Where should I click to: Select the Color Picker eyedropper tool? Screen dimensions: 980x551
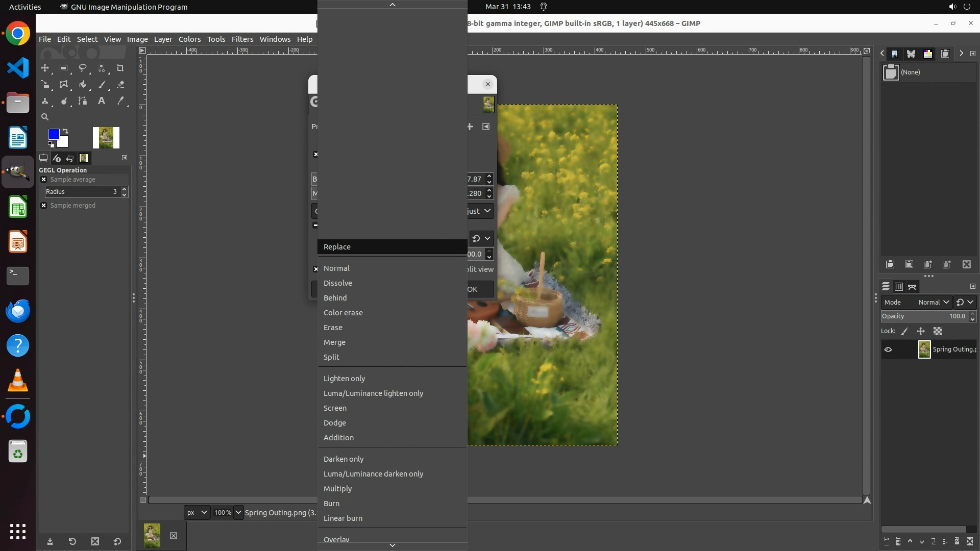click(120, 101)
